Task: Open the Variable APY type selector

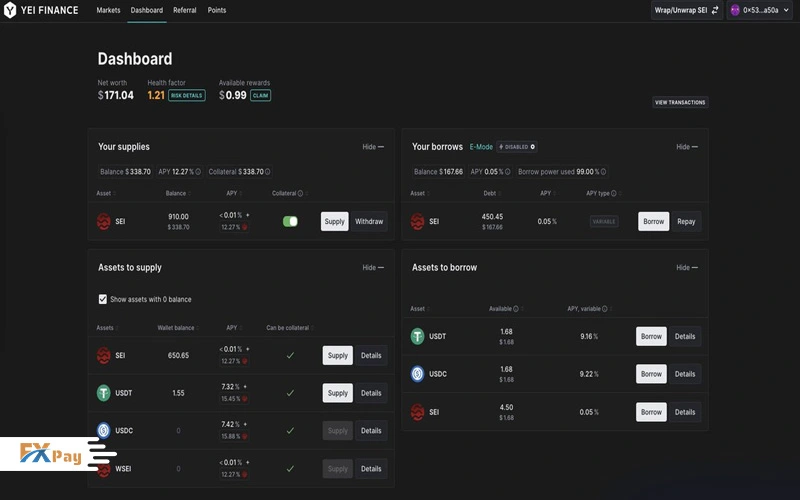Action: pyautogui.click(x=604, y=221)
